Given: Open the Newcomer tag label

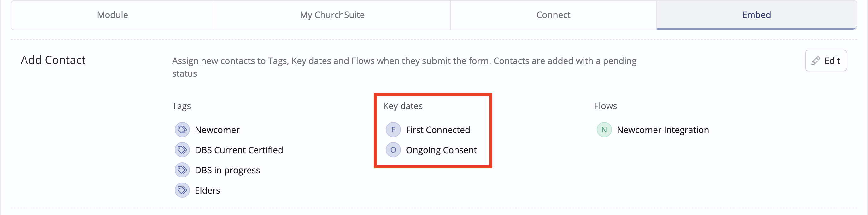Looking at the screenshot, I should 217,130.
